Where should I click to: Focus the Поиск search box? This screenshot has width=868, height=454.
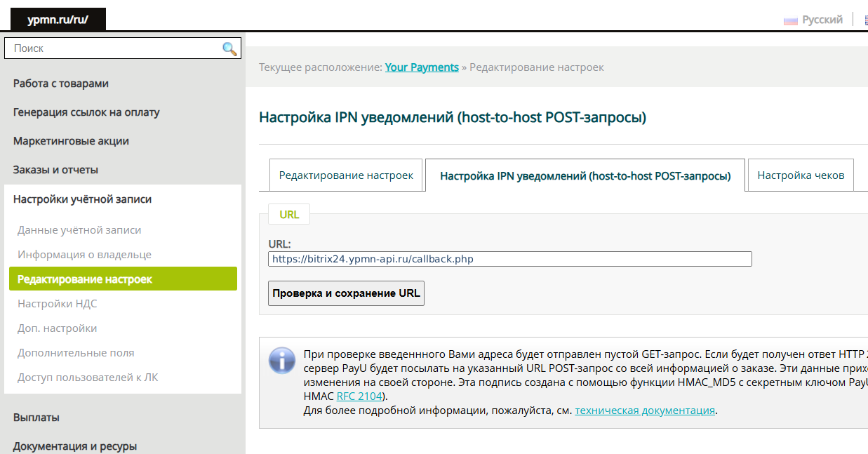coord(112,48)
